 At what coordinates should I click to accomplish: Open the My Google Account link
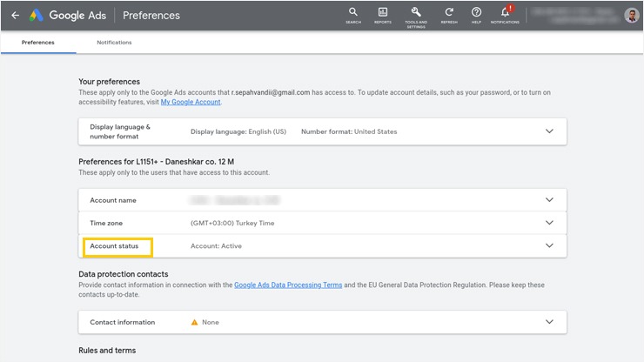coord(191,102)
